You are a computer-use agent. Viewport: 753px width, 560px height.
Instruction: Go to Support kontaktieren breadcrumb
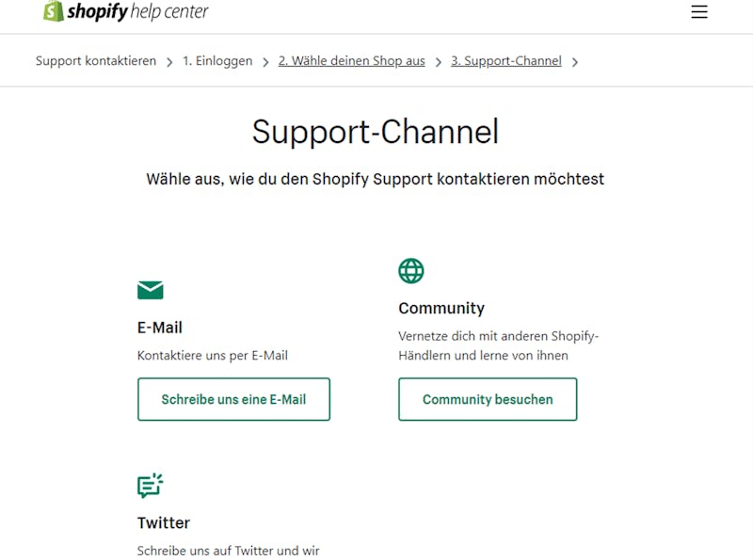(x=96, y=61)
